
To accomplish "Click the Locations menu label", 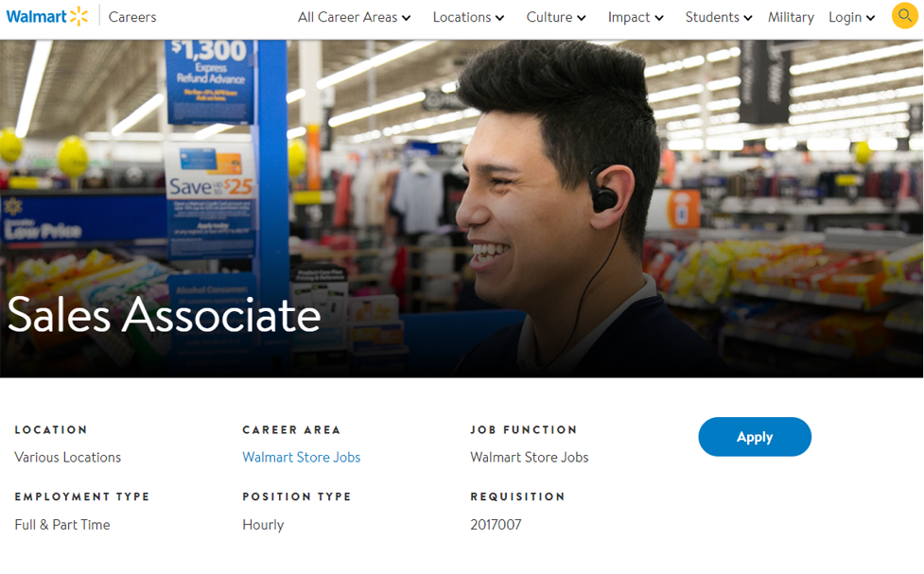I will pos(462,17).
